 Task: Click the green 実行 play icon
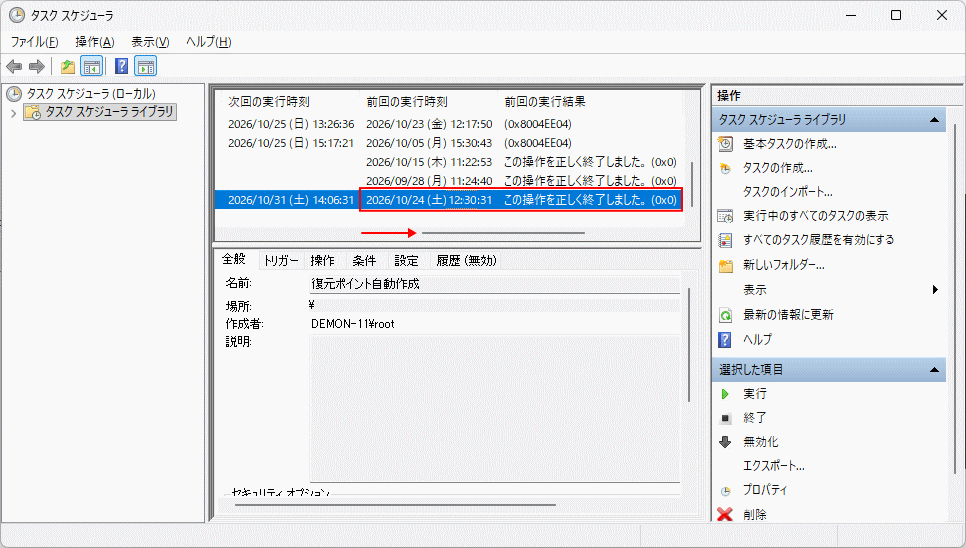[x=725, y=394]
